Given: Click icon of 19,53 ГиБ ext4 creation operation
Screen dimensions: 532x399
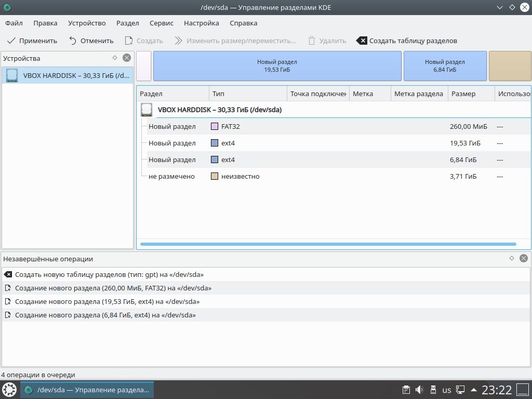Looking at the screenshot, I should tap(8, 302).
